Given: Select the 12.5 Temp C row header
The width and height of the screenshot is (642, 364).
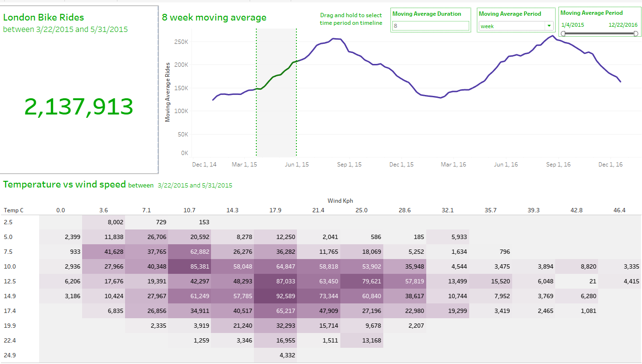Looking at the screenshot, I should (10, 281).
